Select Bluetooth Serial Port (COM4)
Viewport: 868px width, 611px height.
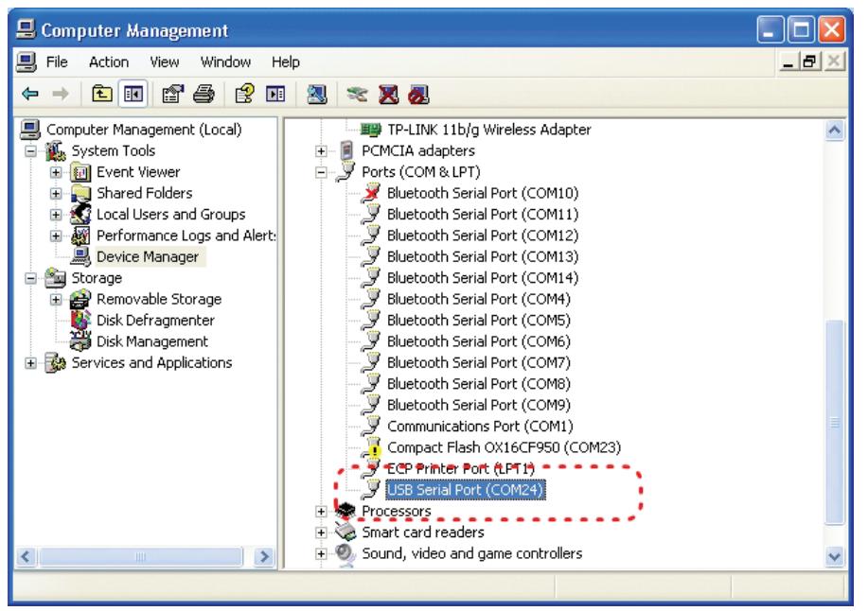pos(479,299)
